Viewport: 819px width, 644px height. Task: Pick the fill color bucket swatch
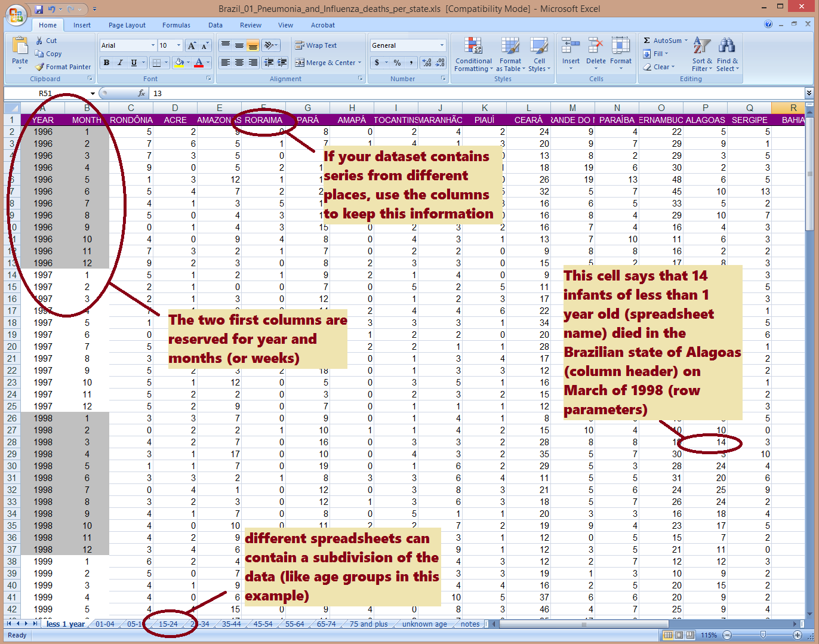(179, 63)
